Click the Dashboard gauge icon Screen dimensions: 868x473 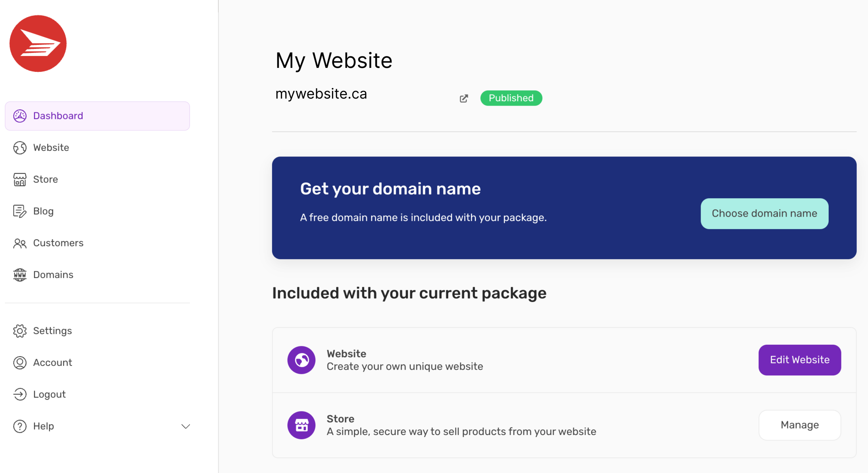[20, 116]
